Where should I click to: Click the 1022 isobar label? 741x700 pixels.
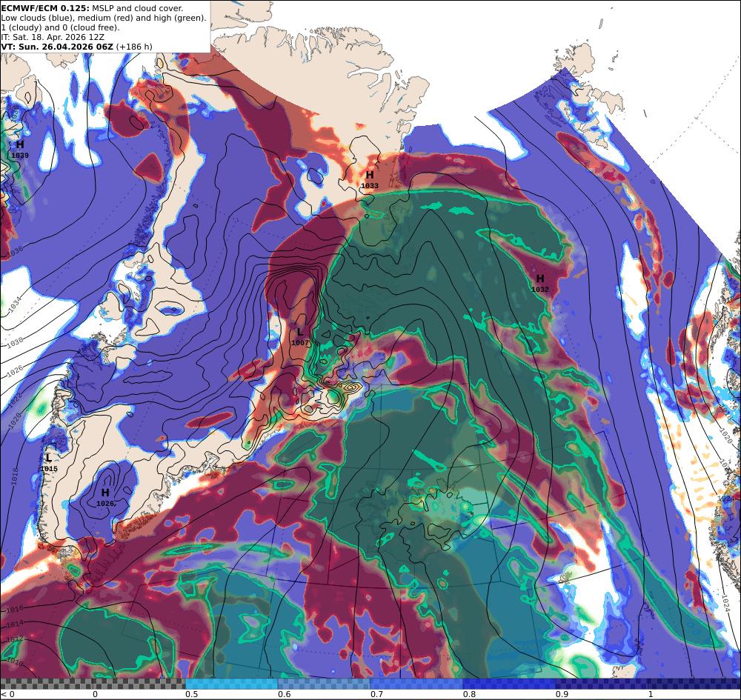coord(13,399)
